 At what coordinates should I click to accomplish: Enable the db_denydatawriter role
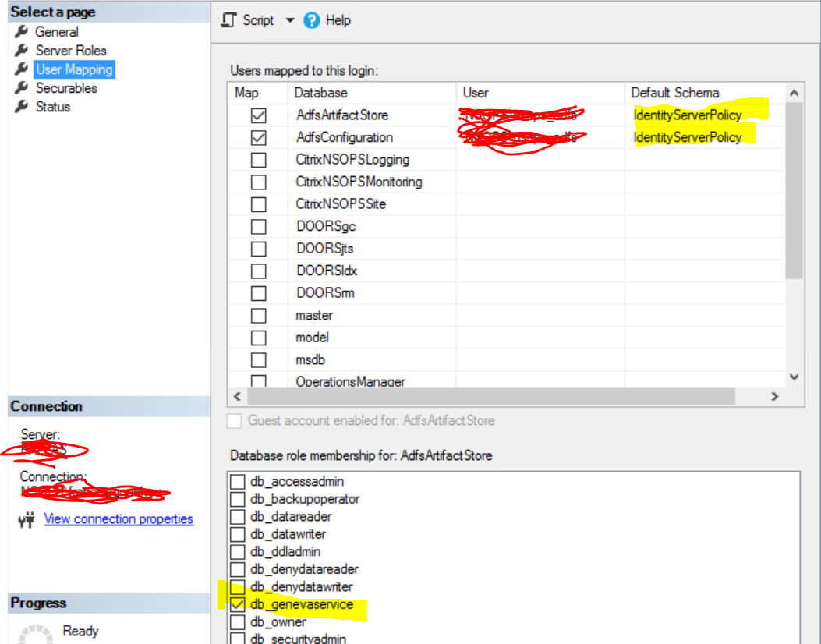point(238,586)
